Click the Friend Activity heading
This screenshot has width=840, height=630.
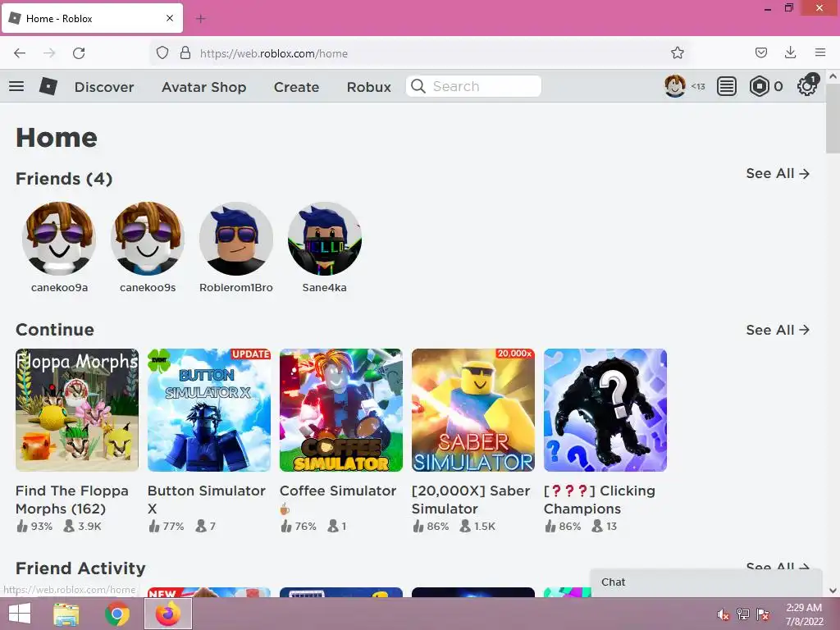[x=80, y=568]
